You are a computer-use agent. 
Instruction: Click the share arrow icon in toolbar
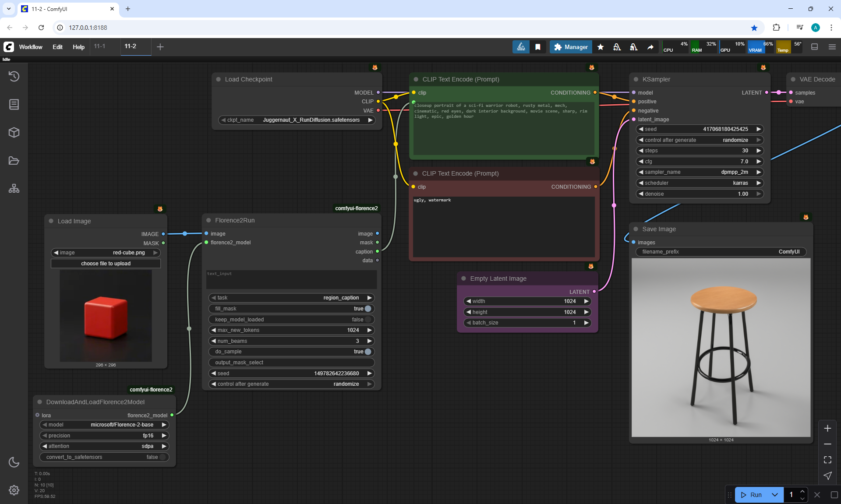pos(650,47)
